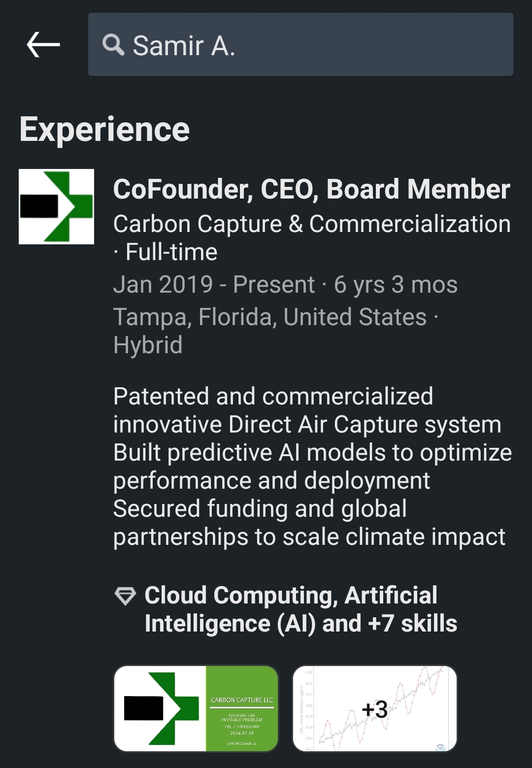532x768 pixels.
Task: Click the green arrow logo in the media thumbnail
Action: (160, 708)
